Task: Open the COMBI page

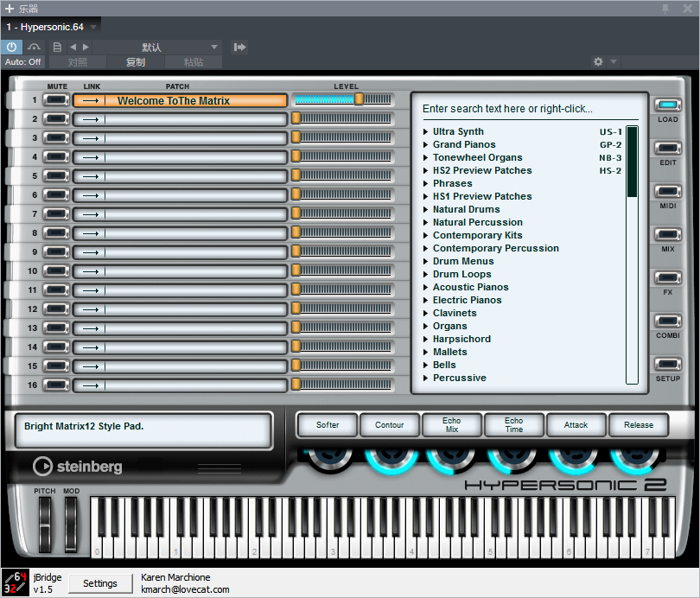Action: click(x=667, y=321)
